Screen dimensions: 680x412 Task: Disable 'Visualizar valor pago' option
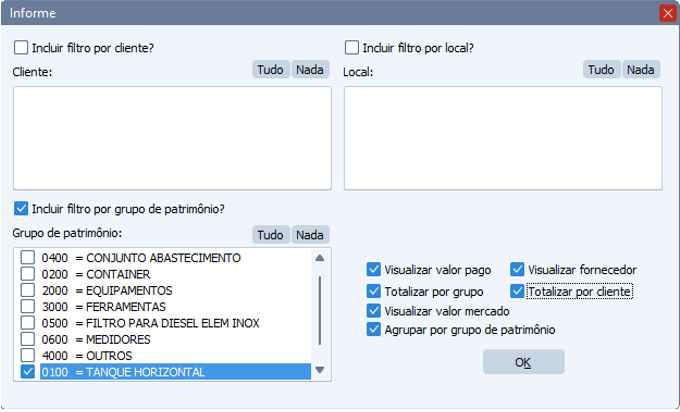374,269
